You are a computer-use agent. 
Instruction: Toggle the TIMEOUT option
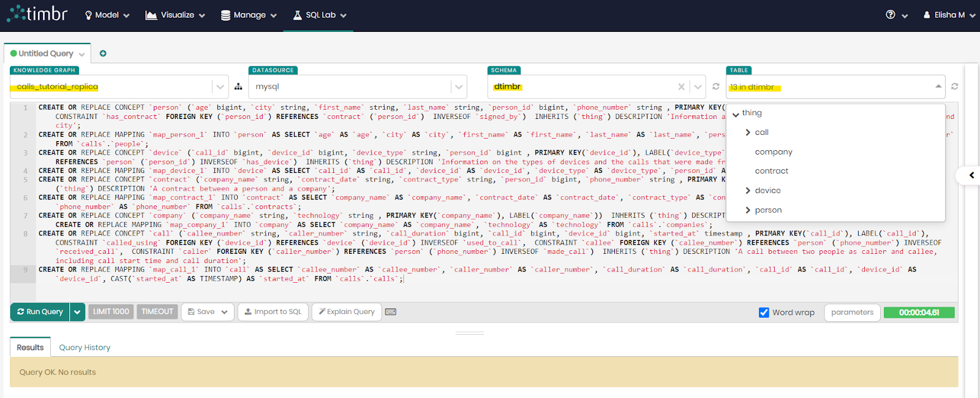pos(157,312)
